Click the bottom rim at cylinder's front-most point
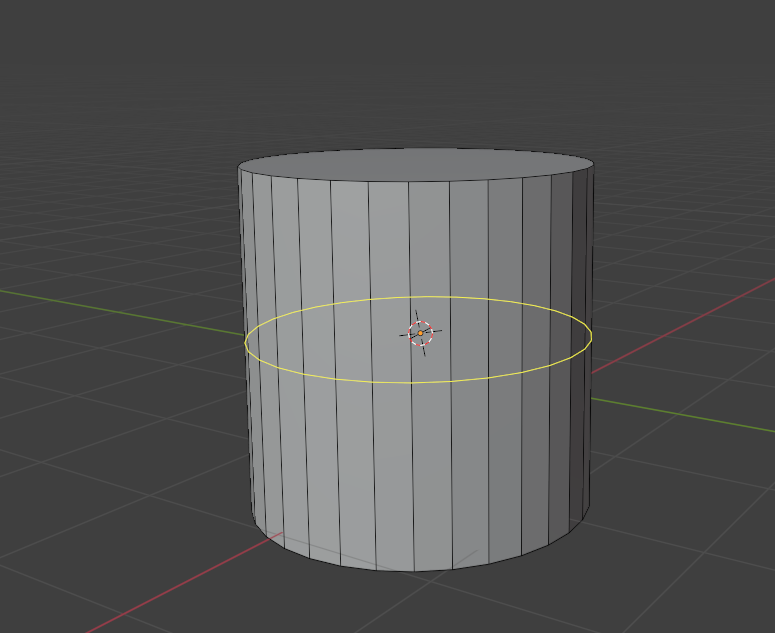Viewport: 775px width, 633px height. click(414, 571)
